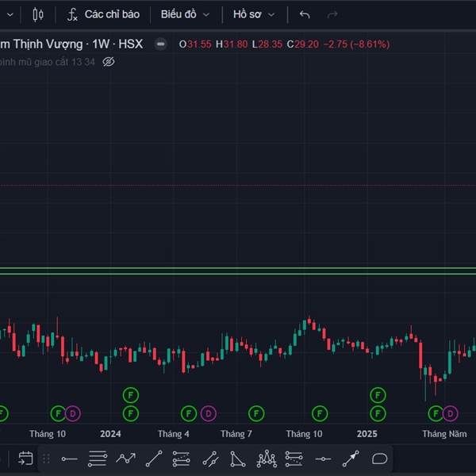This screenshot has height=476, width=476.
Task: Click the purple D dividend marker near Tháng Năm
Action: click(x=450, y=413)
